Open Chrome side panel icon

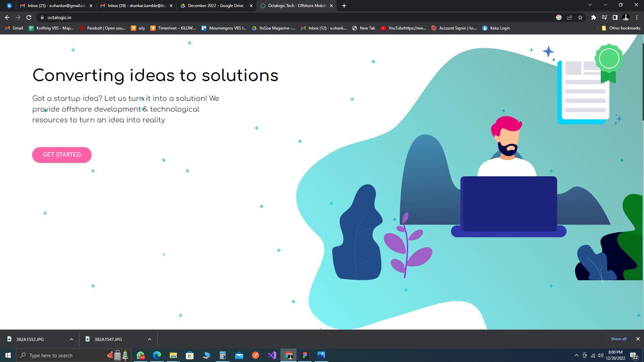615,17
